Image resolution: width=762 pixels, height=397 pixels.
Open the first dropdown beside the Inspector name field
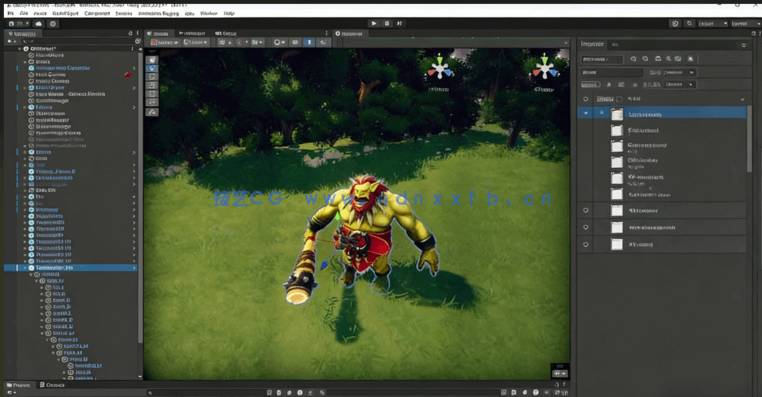pyautogui.click(x=679, y=72)
